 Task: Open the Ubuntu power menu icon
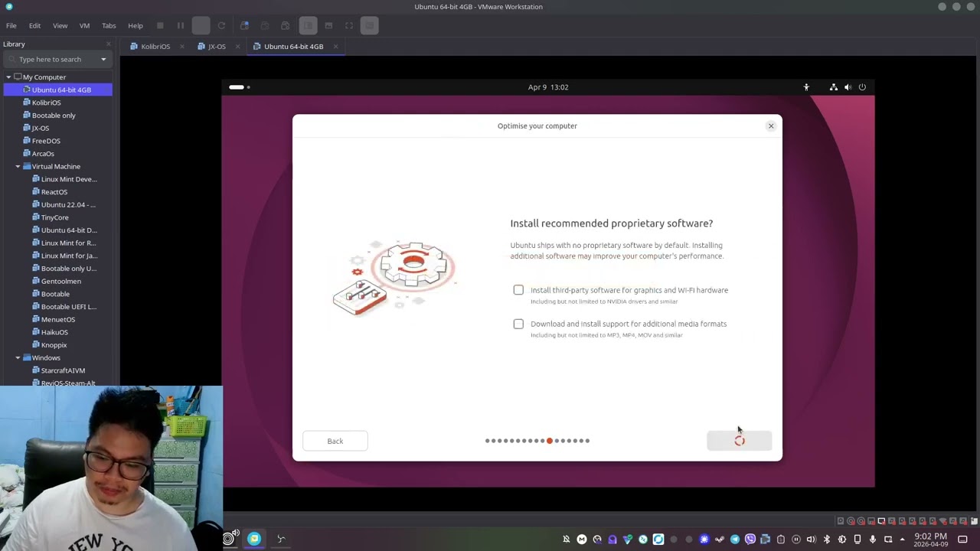pyautogui.click(x=862, y=87)
